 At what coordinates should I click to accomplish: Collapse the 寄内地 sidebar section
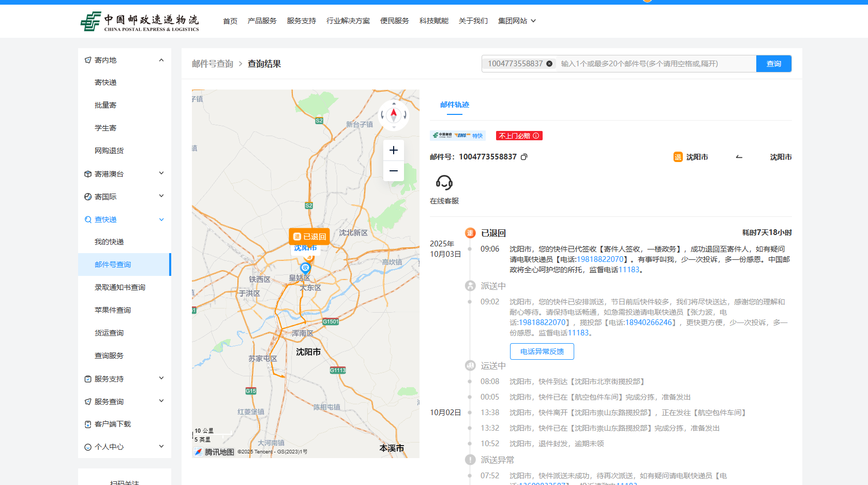click(161, 60)
